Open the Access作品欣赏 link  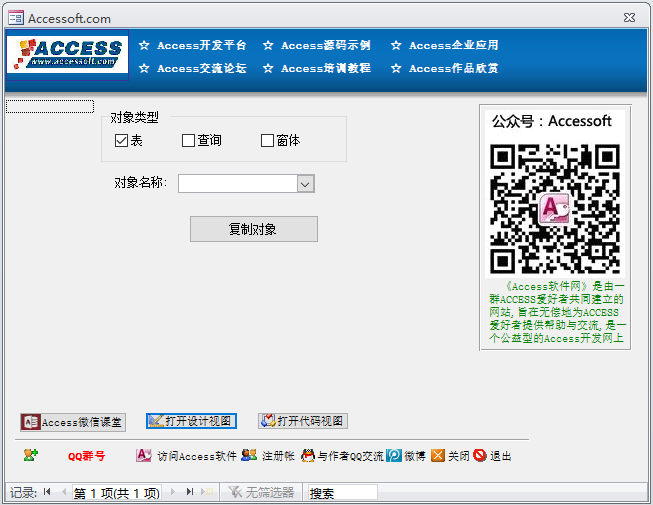pyautogui.click(x=454, y=68)
